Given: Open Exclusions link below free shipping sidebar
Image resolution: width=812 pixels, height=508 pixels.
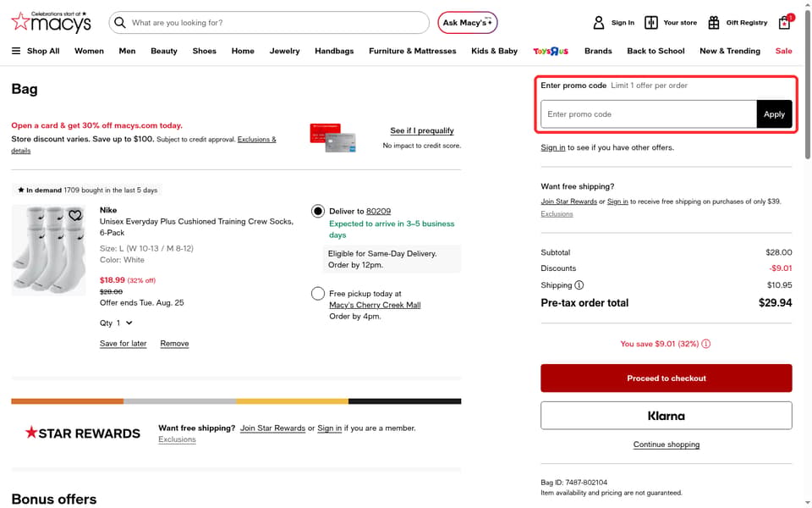Looking at the screenshot, I should point(557,213).
